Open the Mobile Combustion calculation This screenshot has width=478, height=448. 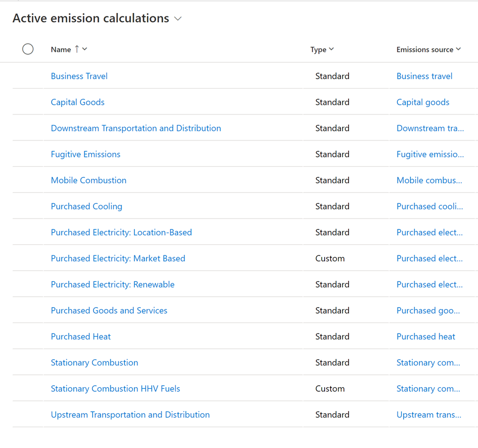[89, 180]
